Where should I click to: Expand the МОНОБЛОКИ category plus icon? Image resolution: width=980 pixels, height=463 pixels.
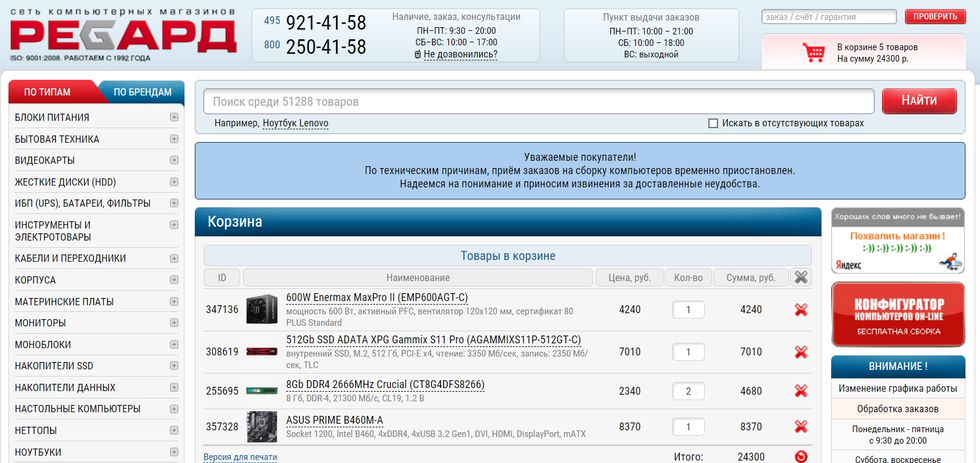(174, 345)
